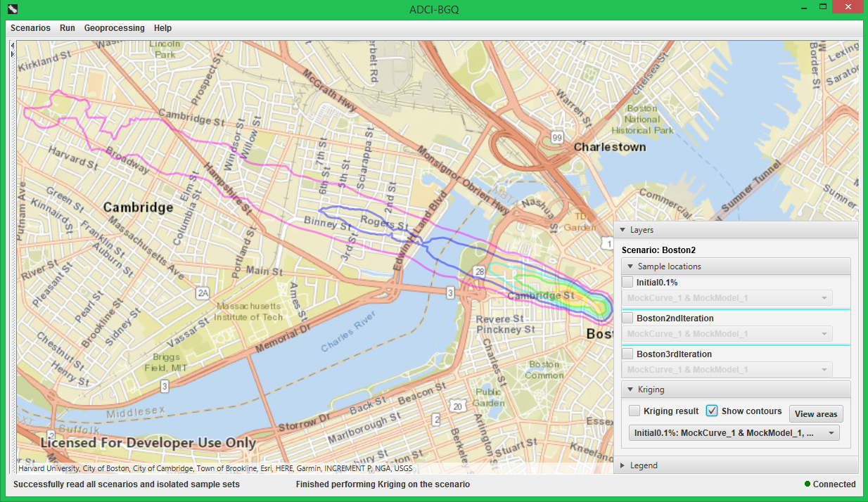Click the map attribution text starting 'Harvard University'
The height and width of the screenshot is (502, 868).
point(215,468)
